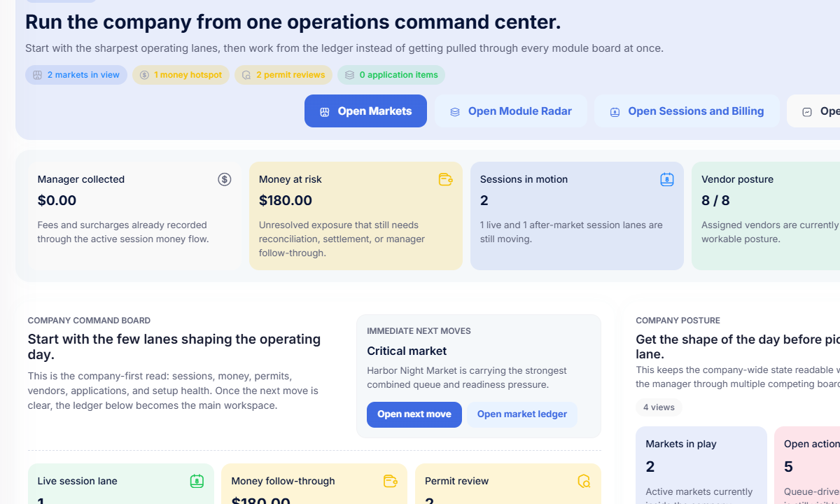Click the layers icon in Open Module Radar button

pos(455,112)
